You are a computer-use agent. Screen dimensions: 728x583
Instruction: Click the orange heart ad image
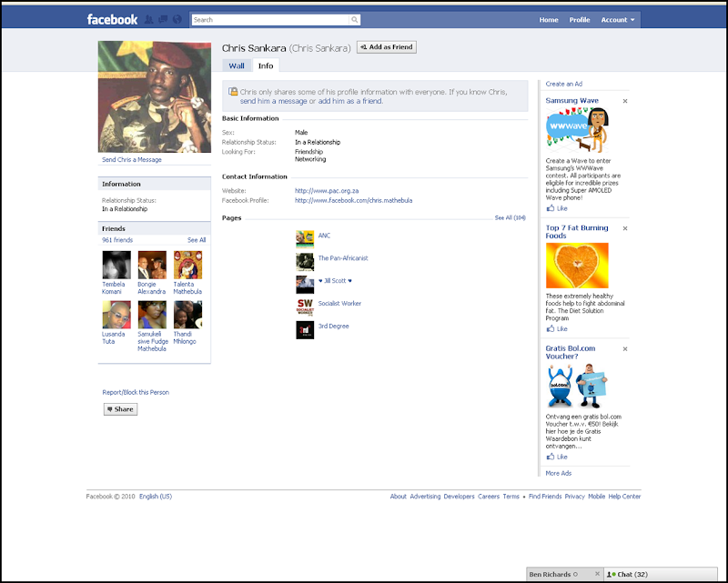(577, 266)
